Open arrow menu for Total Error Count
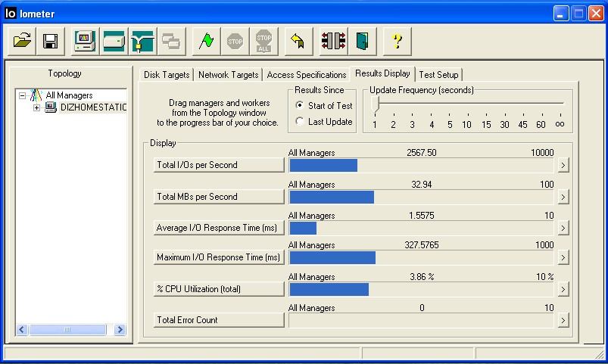 click(x=563, y=321)
